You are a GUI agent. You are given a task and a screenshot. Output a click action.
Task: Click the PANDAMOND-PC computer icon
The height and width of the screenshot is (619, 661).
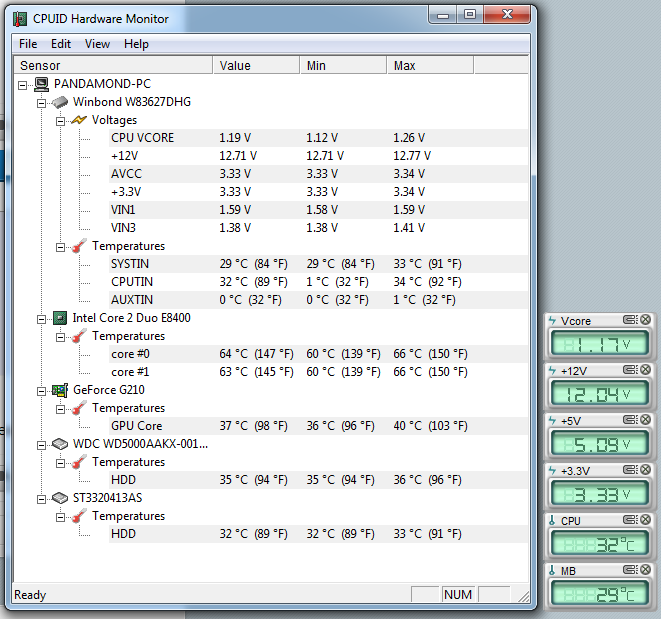pyautogui.click(x=41, y=84)
